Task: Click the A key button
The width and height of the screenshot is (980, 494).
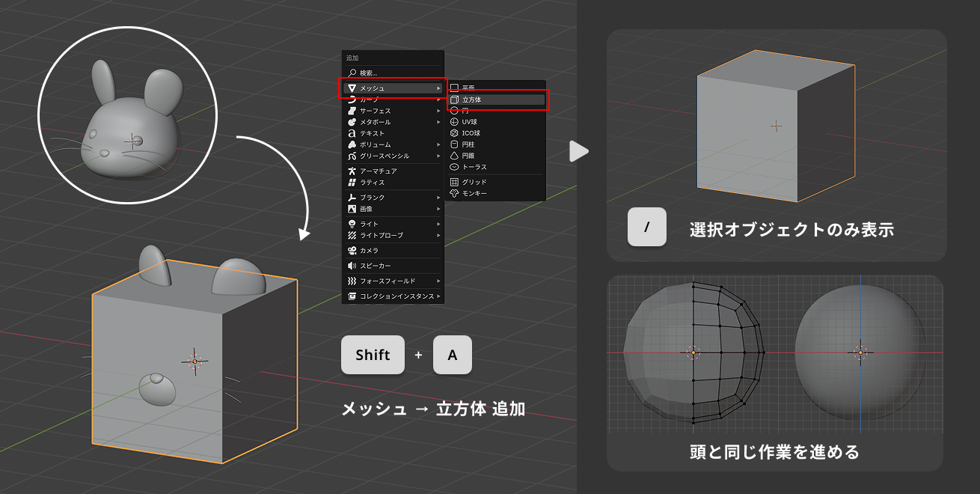Action: (x=453, y=355)
